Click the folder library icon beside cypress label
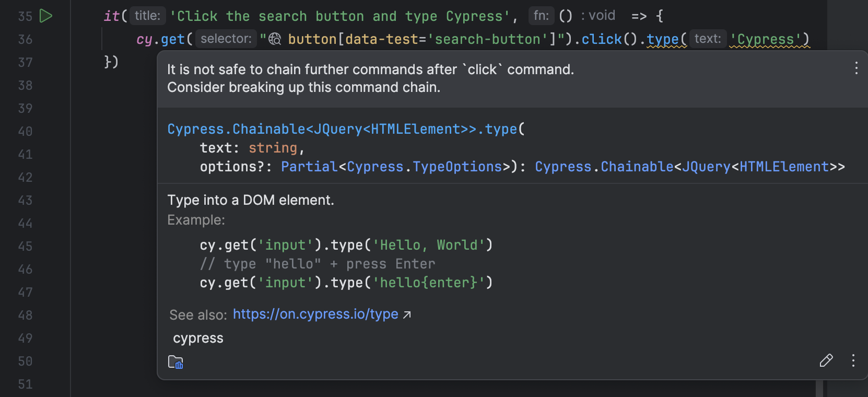 175,361
